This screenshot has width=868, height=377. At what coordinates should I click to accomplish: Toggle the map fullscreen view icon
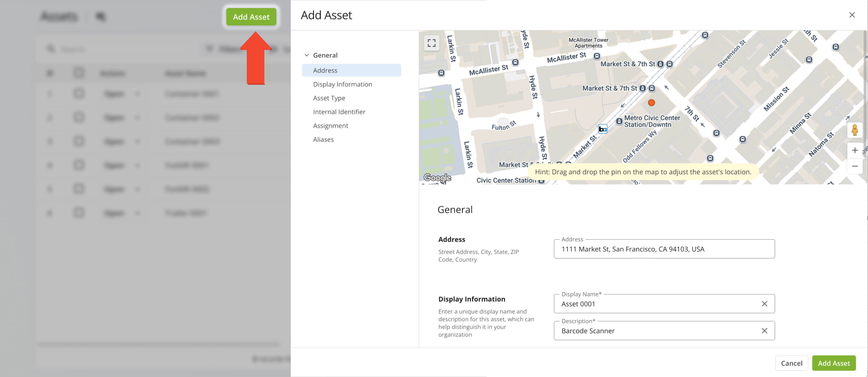(431, 43)
